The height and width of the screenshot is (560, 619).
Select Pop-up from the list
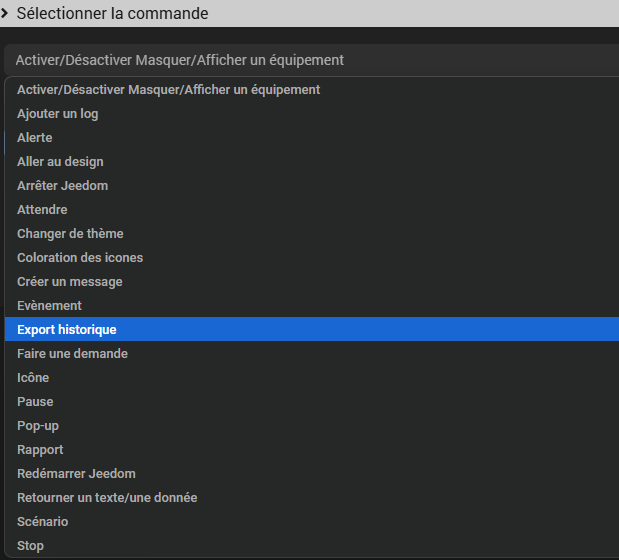click(312, 426)
